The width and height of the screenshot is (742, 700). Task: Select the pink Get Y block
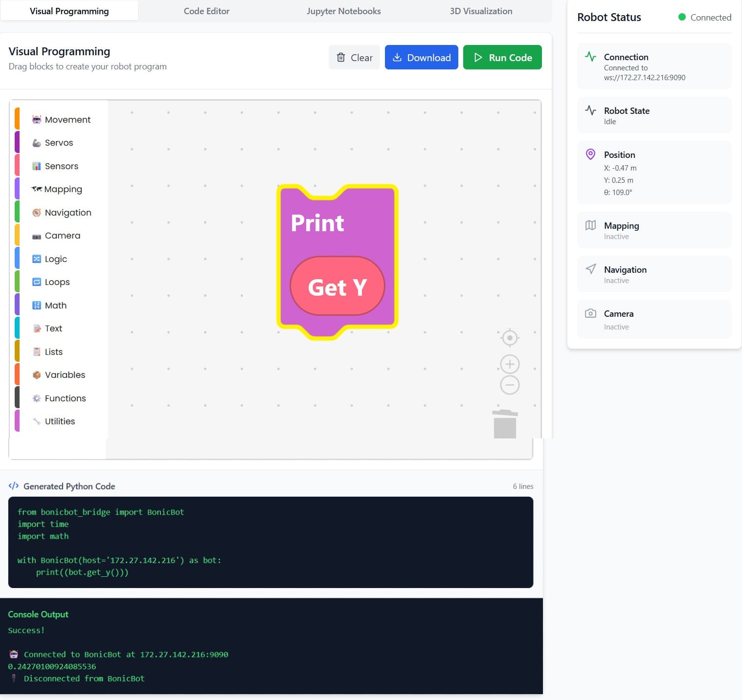coord(337,287)
